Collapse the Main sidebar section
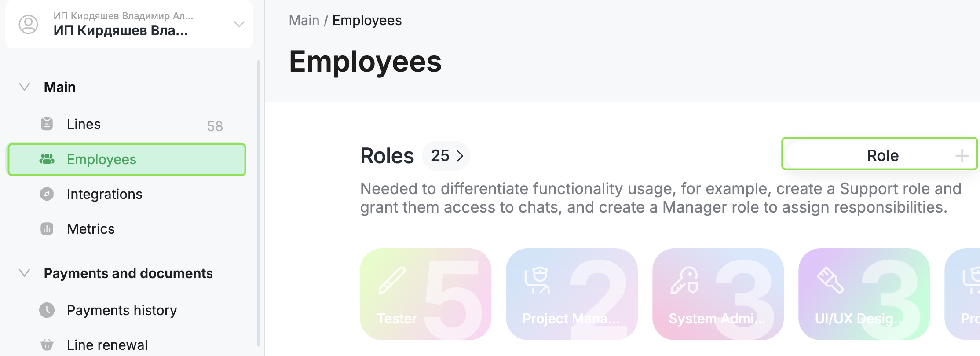980x356 pixels. [25, 87]
